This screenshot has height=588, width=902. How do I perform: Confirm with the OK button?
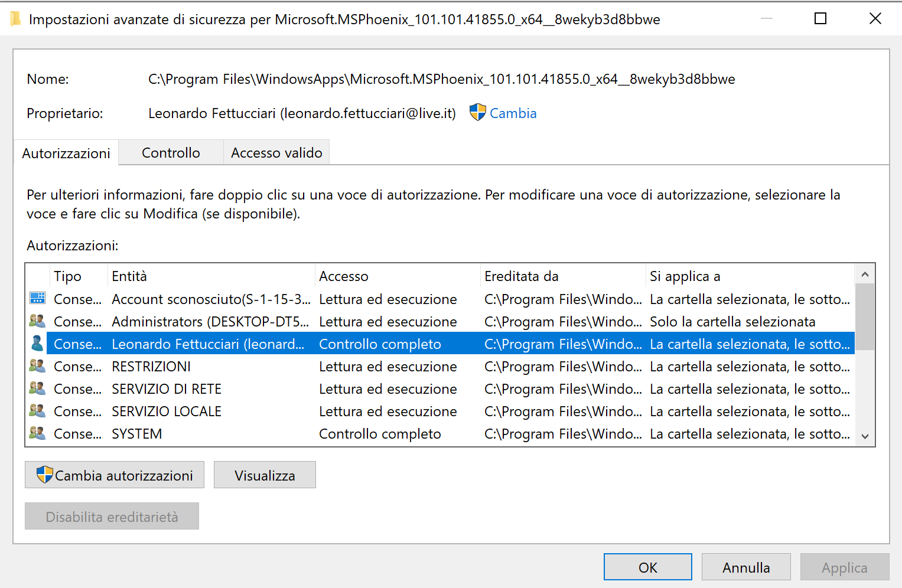[x=648, y=567]
